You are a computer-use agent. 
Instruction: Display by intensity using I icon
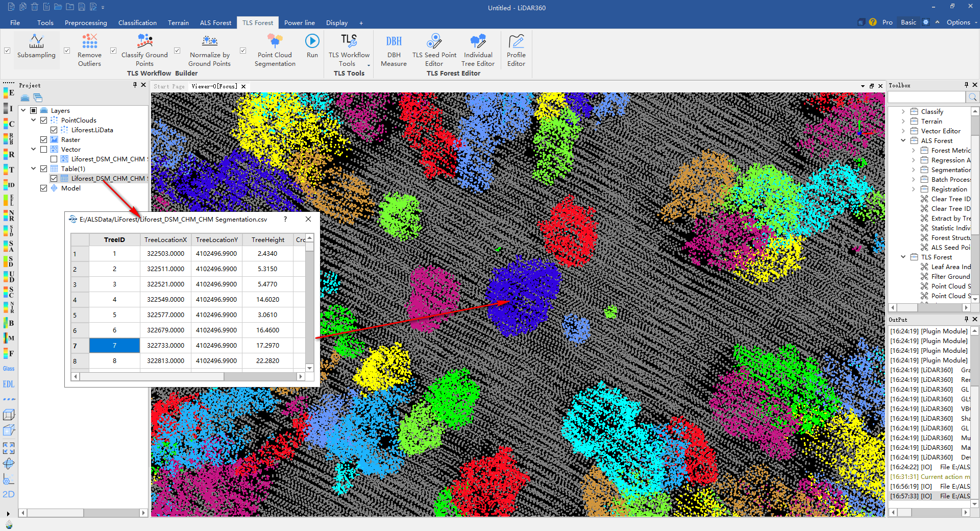(9, 108)
